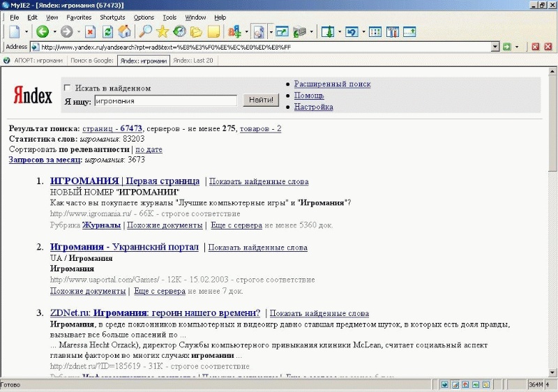The width and height of the screenshot is (558, 392).
Task: Open the History clock icon
Action: point(179,32)
